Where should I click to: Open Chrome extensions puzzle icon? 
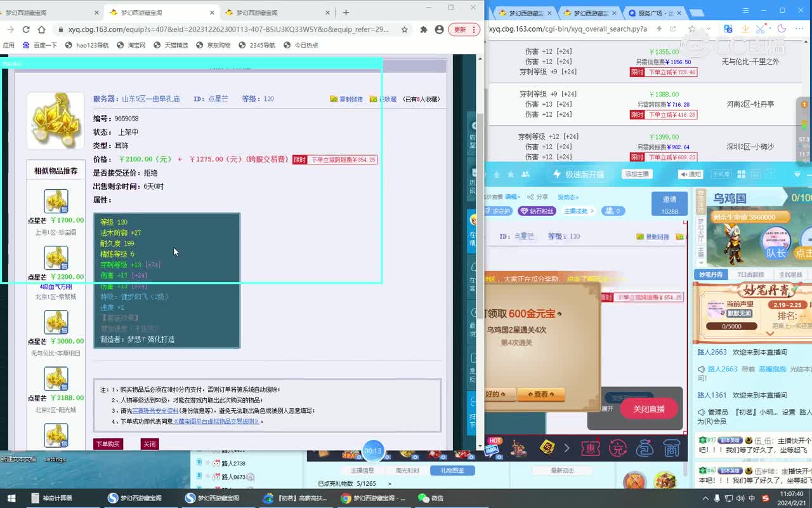coord(423,29)
